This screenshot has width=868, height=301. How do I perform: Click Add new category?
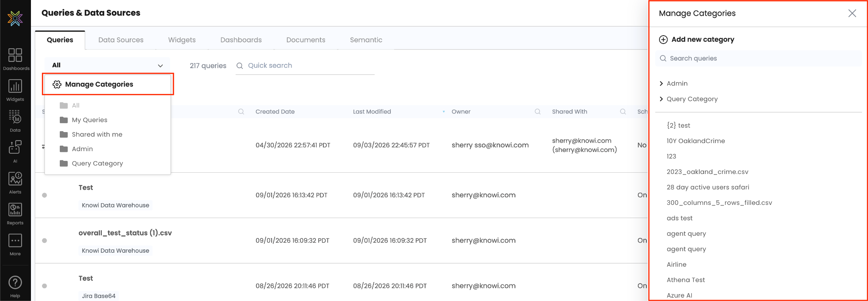[x=697, y=39]
